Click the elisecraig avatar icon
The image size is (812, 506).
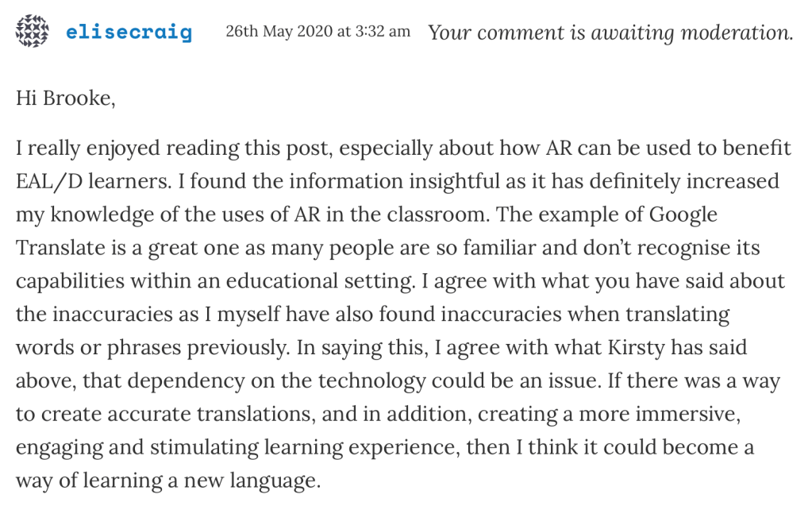pyautogui.click(x=33, y=32)
